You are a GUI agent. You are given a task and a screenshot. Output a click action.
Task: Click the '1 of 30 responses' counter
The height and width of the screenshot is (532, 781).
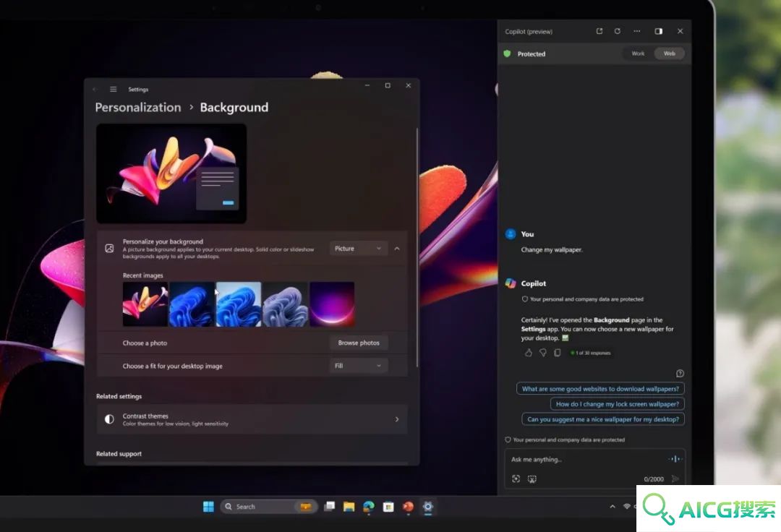(x=593, y=353)
